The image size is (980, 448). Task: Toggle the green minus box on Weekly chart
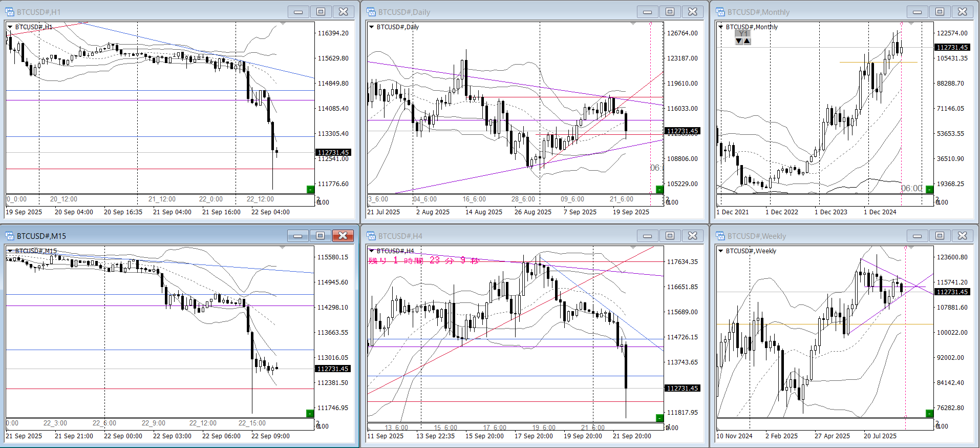click(929, 414)
